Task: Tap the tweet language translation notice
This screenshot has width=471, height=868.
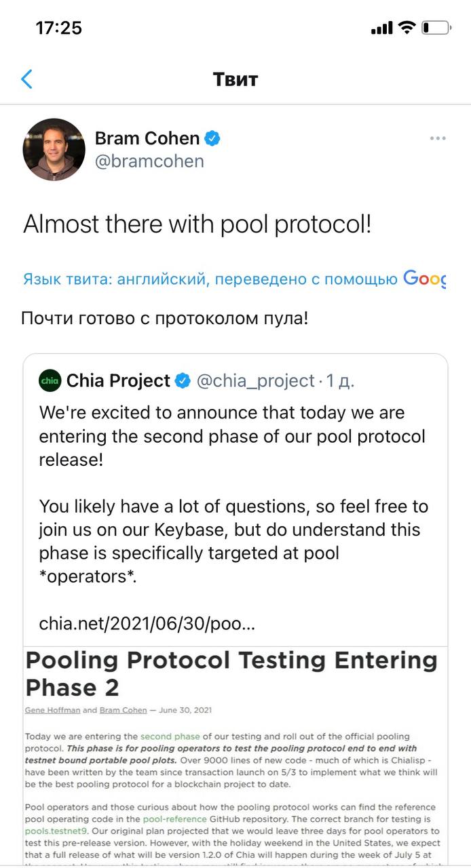Action: tap(210, 279)
